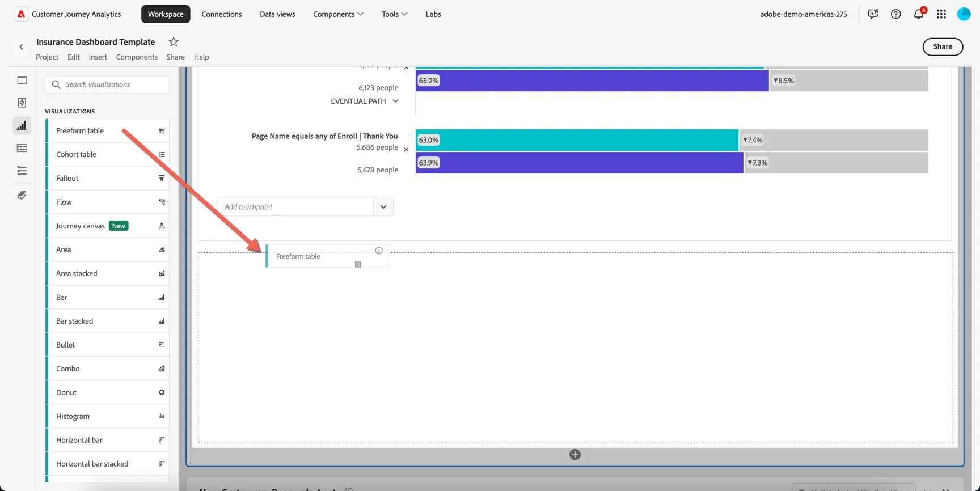Click the teal 63.0% fallout bar

pos(577,140)
